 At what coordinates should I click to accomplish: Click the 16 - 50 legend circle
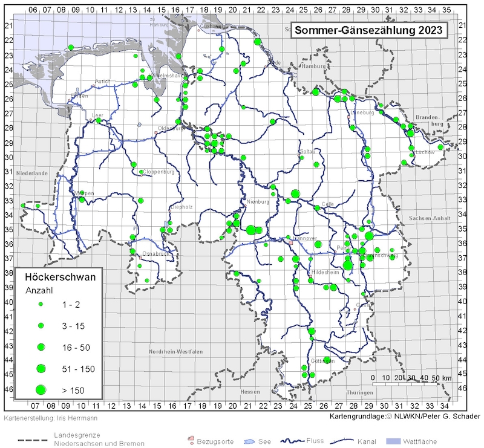point(41,347)
